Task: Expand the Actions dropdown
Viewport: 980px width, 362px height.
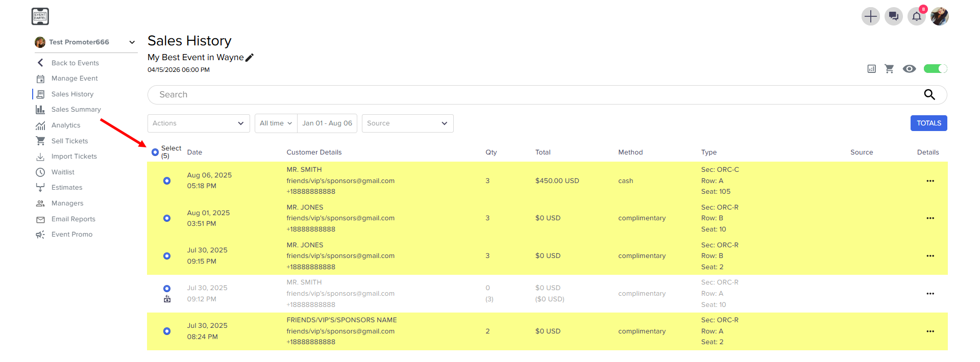Action: [x=199, y=123]
